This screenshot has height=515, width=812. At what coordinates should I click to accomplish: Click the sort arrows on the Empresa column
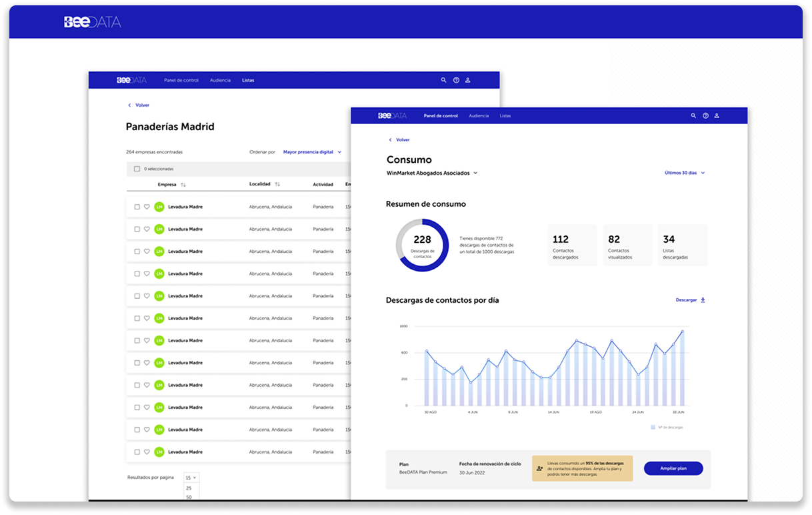click(184, 184)
